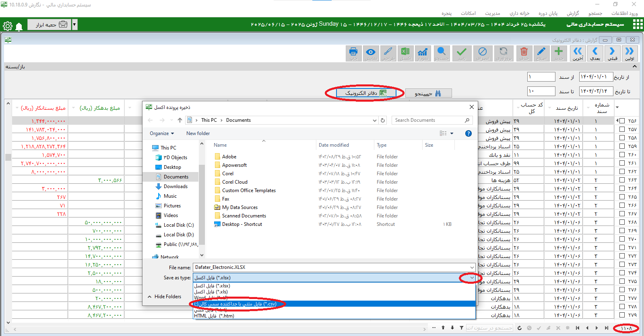Viewport: 644px width, 336px height.
Task: Open the dropdown arrow beside جعبه ابزار
Action: pyautogui.click(x=74, y=25)
